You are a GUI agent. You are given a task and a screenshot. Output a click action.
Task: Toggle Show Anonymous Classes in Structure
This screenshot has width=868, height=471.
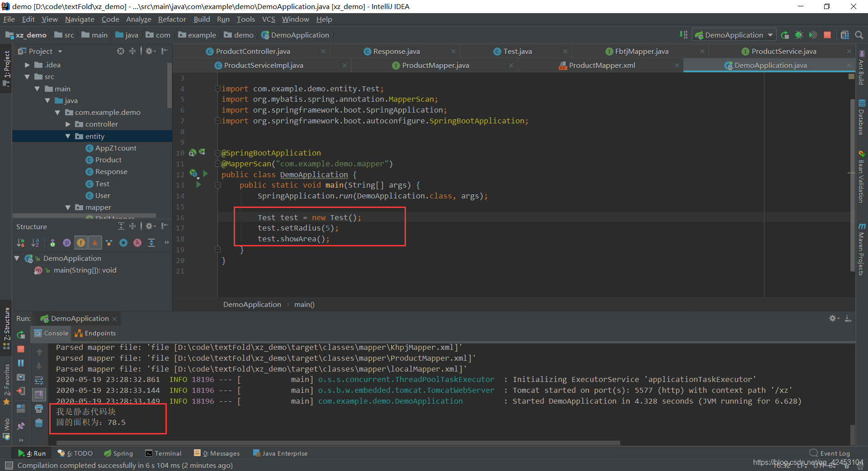pyautogui.click(x=123, y=243)
